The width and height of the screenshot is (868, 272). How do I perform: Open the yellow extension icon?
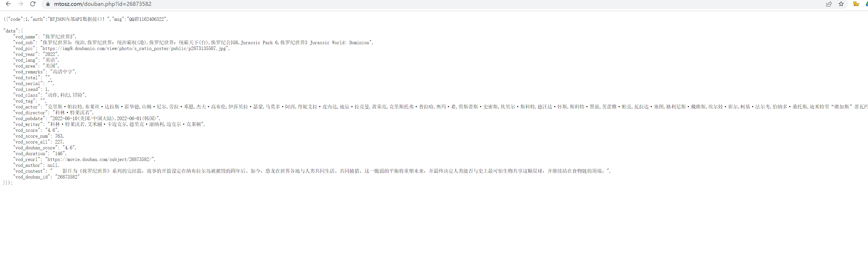(856, 4)
